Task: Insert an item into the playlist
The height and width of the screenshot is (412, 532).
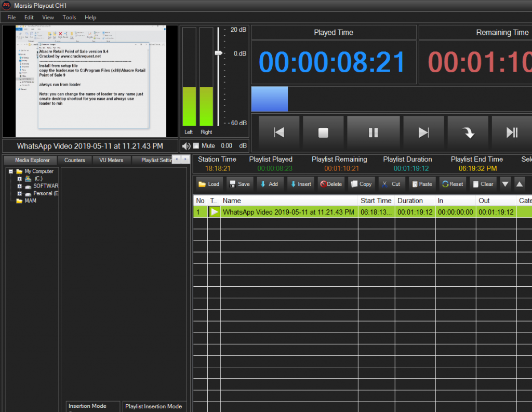Action: 301,184
